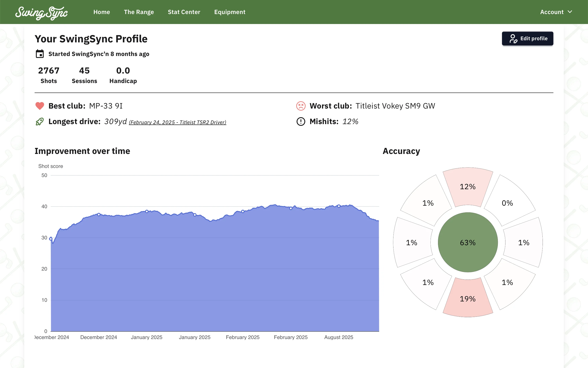
Task: Go to the Equipment section
Action: coord(229,12)
